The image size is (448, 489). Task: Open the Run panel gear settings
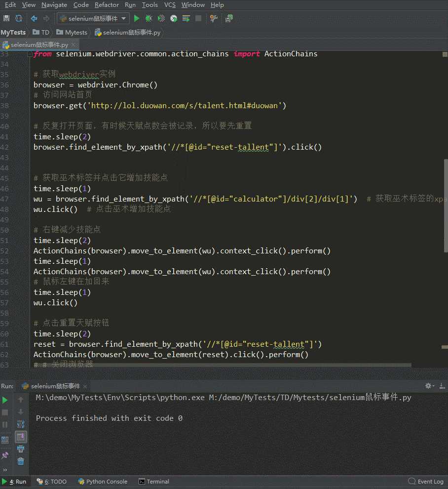(429, 386)
